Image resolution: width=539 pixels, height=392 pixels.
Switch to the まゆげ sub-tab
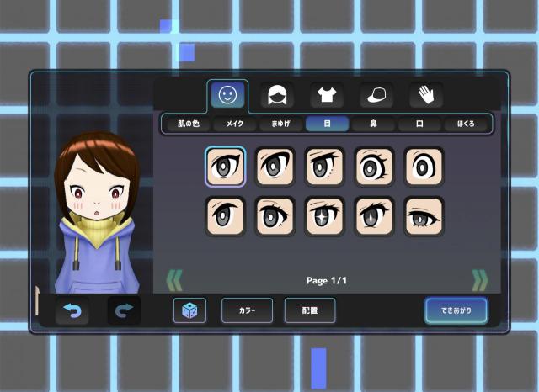[280, 124]
